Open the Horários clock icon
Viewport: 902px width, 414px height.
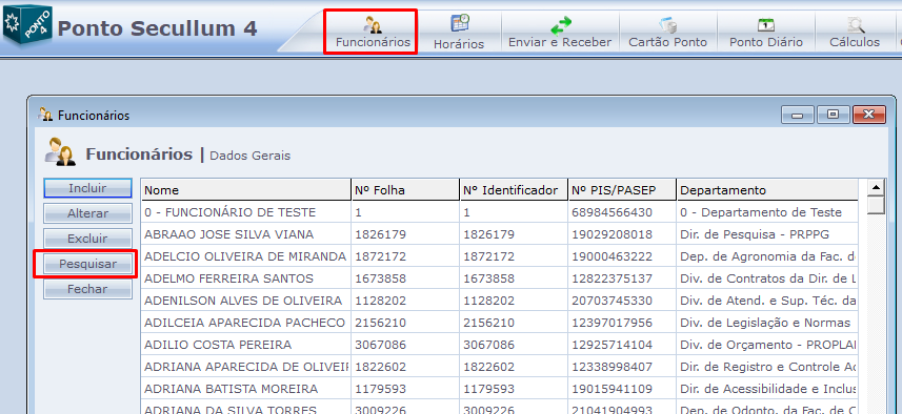[x=459, y=23]
